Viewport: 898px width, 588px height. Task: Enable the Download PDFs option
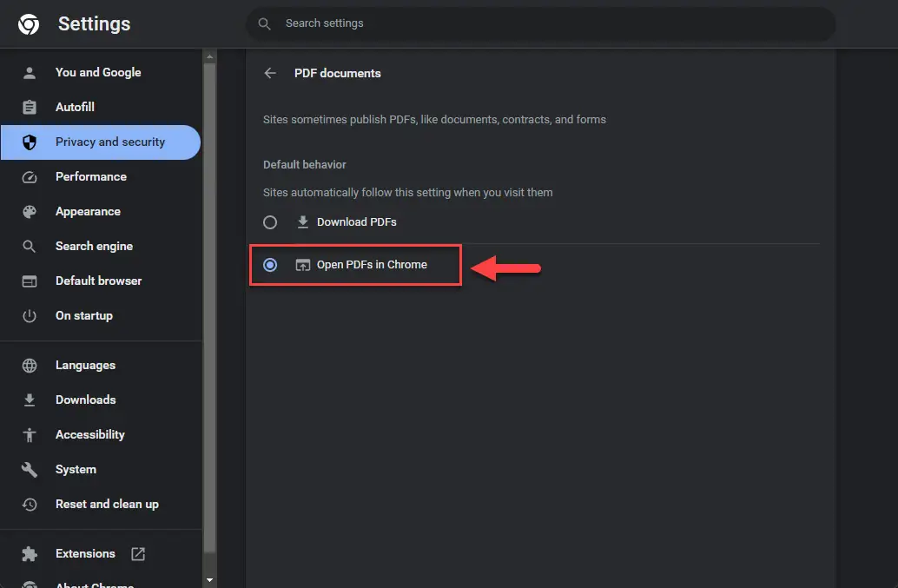pos(270,221)
